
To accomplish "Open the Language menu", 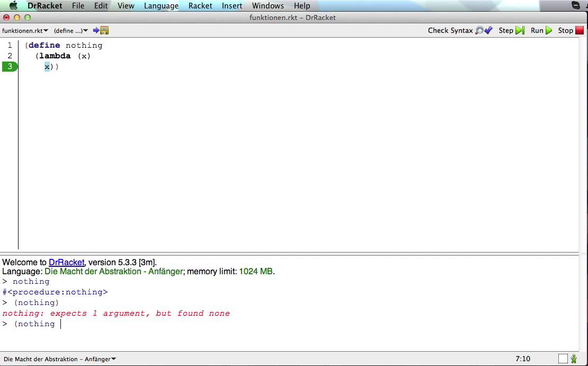I will pos(161,6).
